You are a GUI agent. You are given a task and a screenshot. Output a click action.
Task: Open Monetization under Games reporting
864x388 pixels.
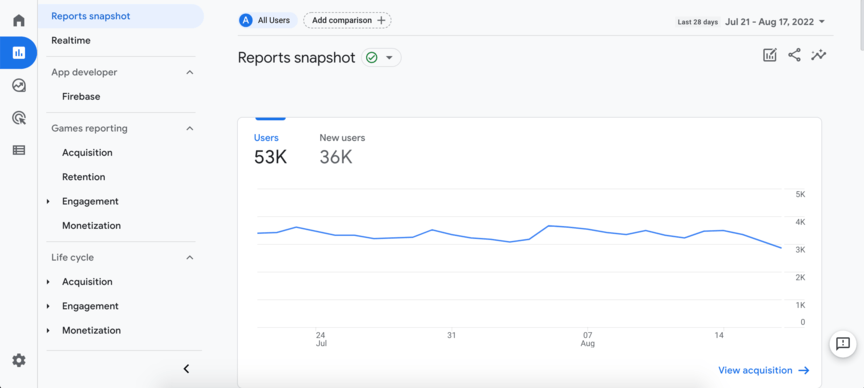(x=91, y=225)
